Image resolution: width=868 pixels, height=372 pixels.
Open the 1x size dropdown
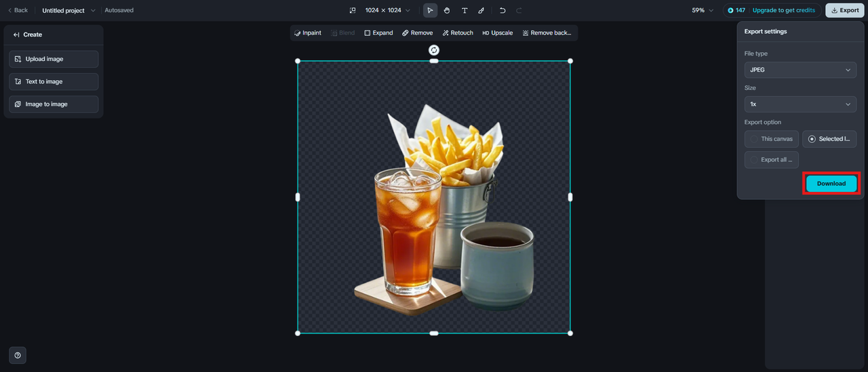800,104
